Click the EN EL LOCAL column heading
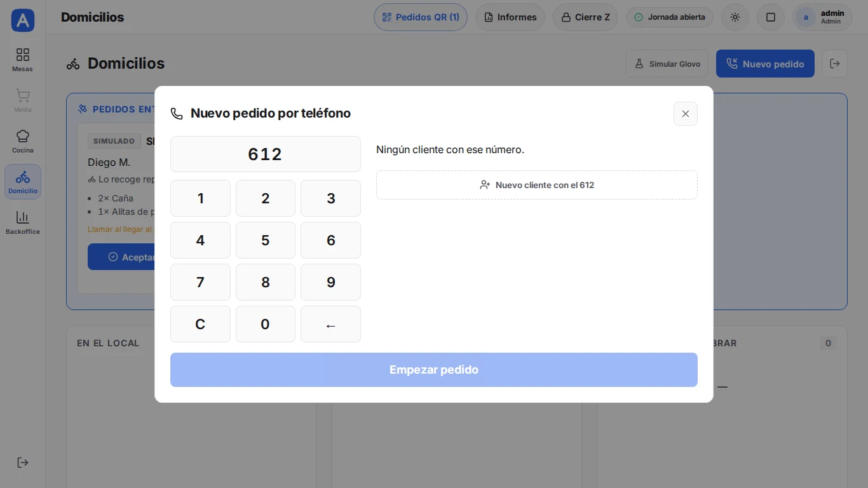Viewport: 868px width, 488px height. (108, 343)
